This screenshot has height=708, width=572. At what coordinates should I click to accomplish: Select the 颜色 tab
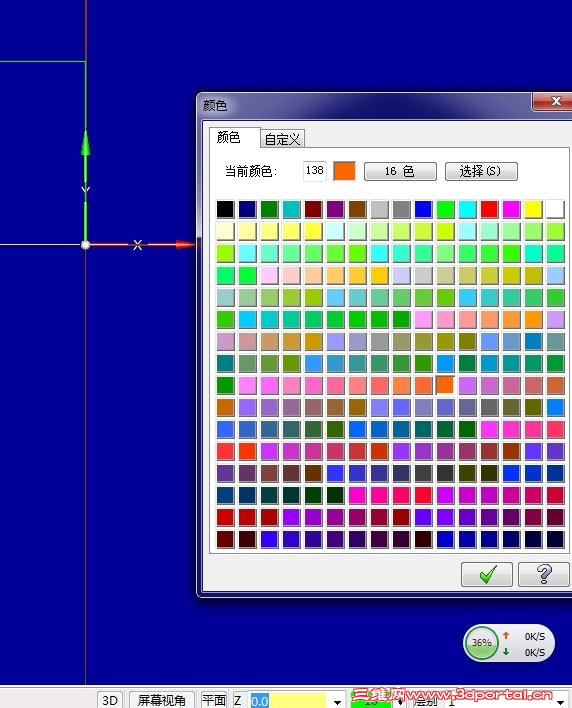pos(229,137)
